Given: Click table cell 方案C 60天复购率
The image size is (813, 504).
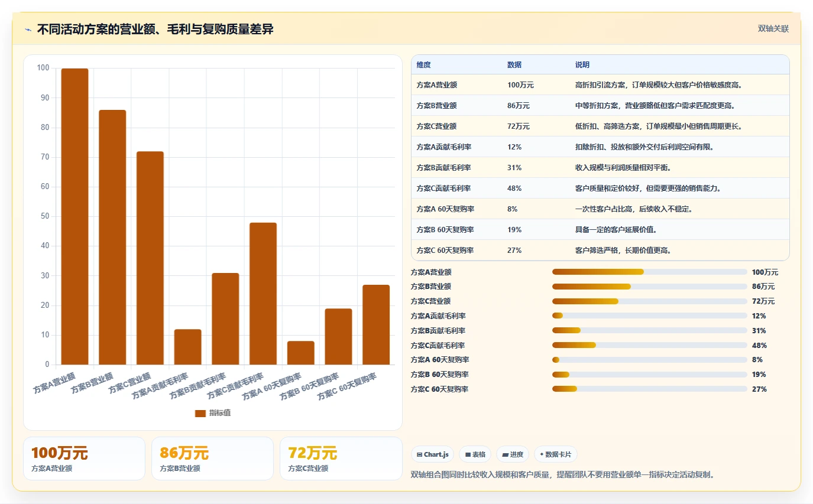Looking at the screenshot, I should (445, 251).
